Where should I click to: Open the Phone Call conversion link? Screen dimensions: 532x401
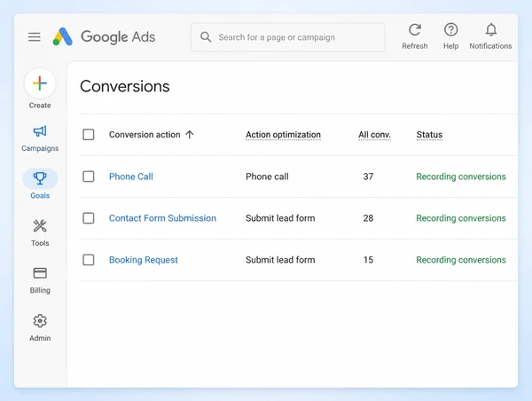coord(131,177)
